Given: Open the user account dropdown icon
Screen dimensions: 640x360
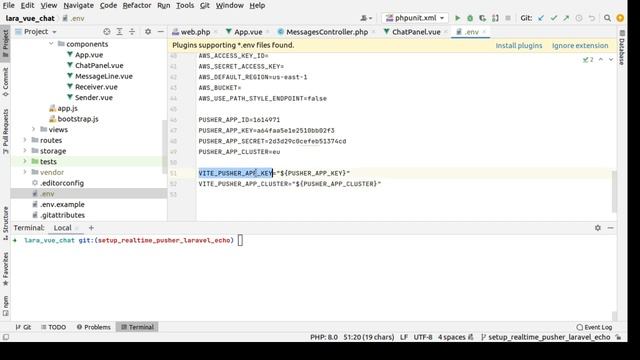Looking at the screenshot, I should point(366,18).
